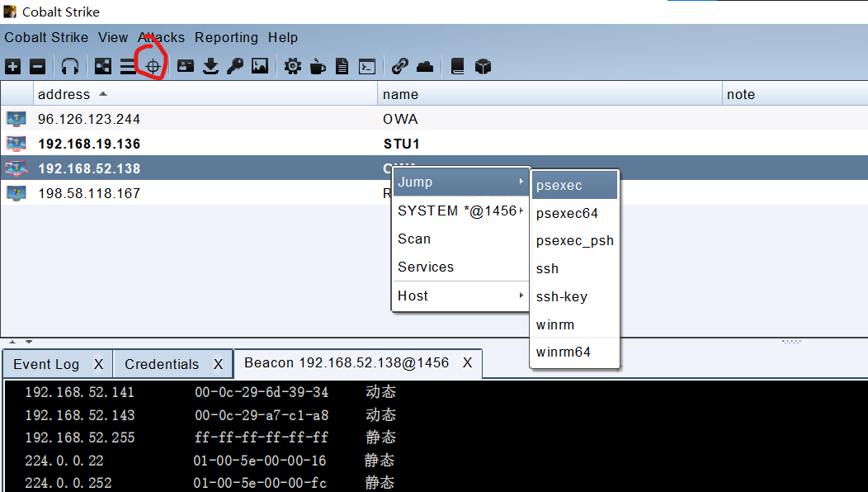This screenshot has height=492, width=868.
Task: Open Screenshots via the picture icon
Action: [x=260, y=67]
